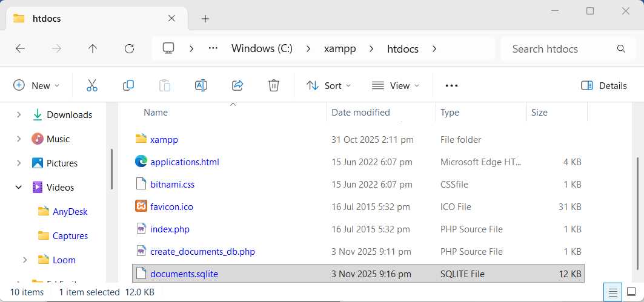Click the This PC monitor icon in address bar

[x=168, y=48]
